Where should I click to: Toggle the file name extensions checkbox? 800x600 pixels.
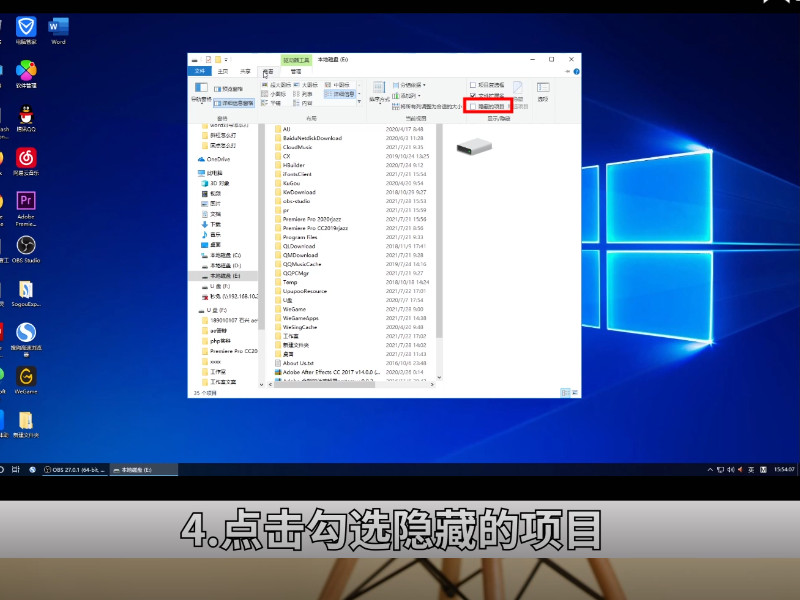[473, 95]
